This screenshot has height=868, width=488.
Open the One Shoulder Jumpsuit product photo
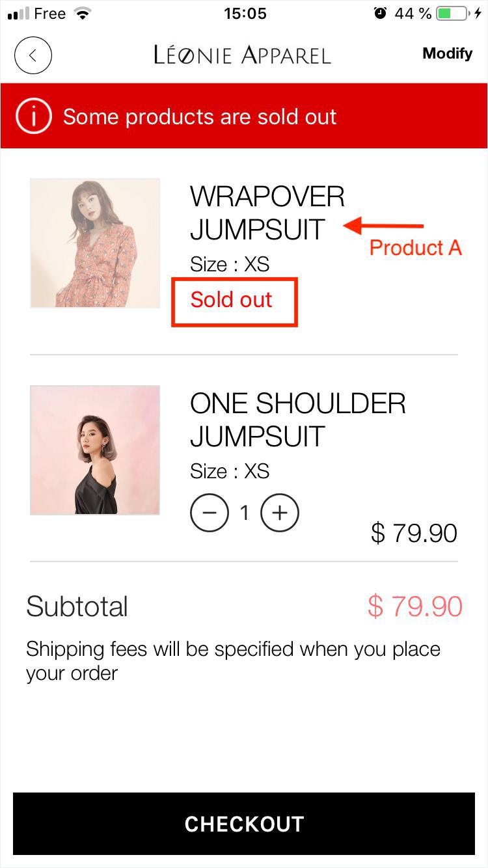click(x=95, y=450)
